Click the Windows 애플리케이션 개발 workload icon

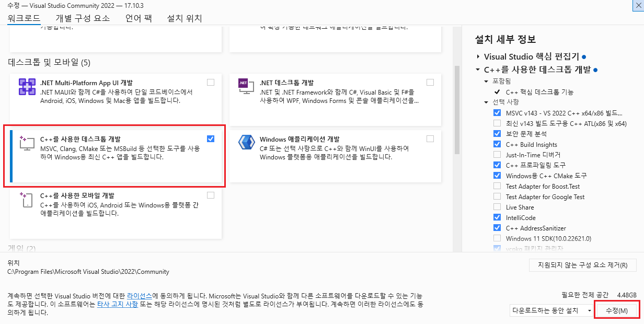pos(246,143)
